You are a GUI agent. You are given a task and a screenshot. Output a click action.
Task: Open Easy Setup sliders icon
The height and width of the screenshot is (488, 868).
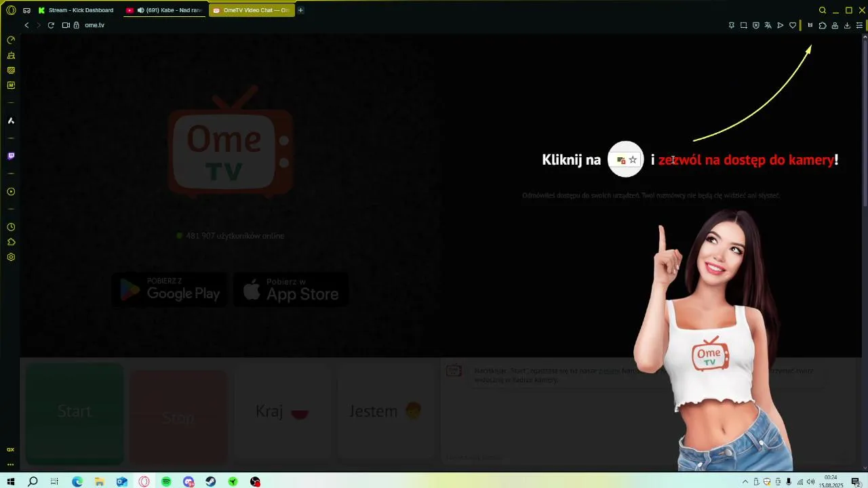pos(859,25)
